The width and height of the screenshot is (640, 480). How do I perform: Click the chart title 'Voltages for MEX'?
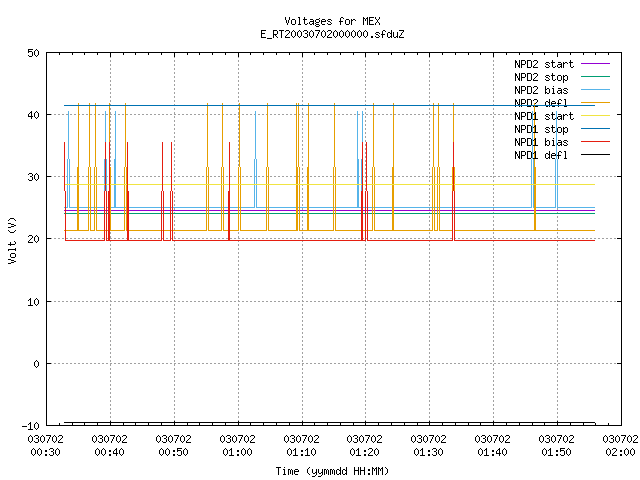332,21
